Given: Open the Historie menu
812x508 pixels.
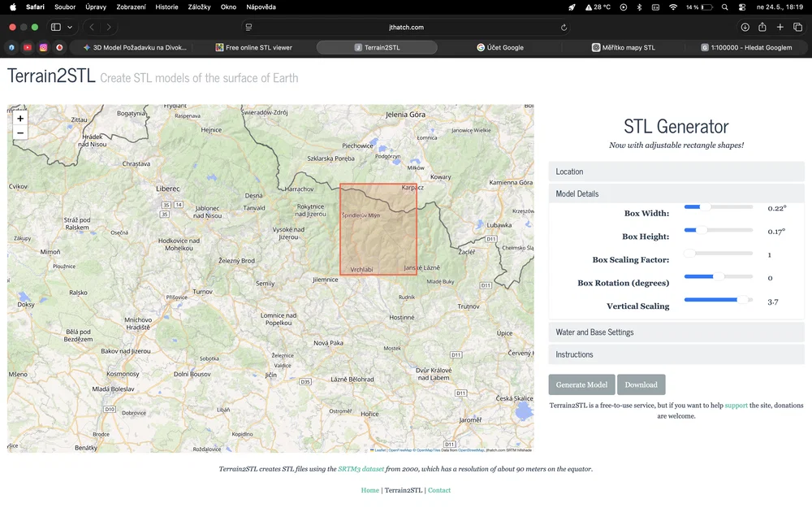Looking at the screenshot, I should 166,7.
